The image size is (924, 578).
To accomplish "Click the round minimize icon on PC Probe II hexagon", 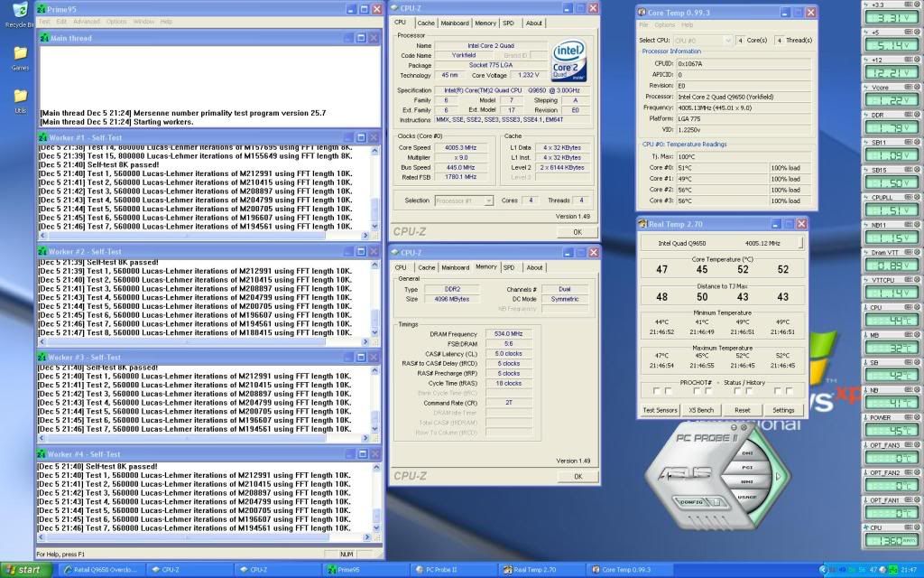I will [x=735, y=427].
